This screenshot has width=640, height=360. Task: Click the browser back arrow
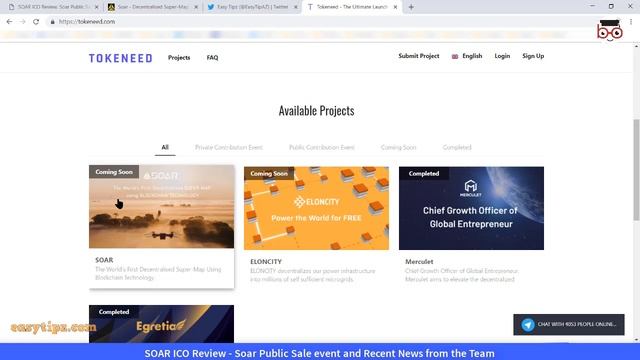(x=9, y=22)
